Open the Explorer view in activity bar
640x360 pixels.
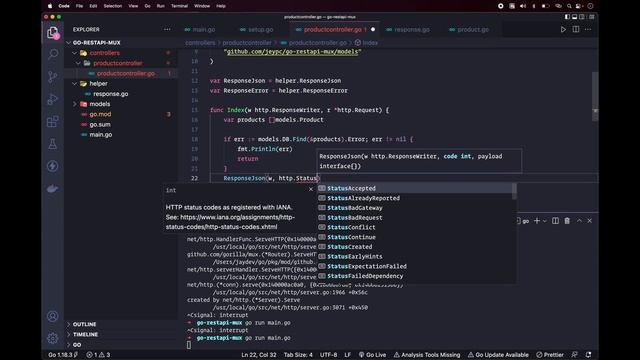click(53, 33)
